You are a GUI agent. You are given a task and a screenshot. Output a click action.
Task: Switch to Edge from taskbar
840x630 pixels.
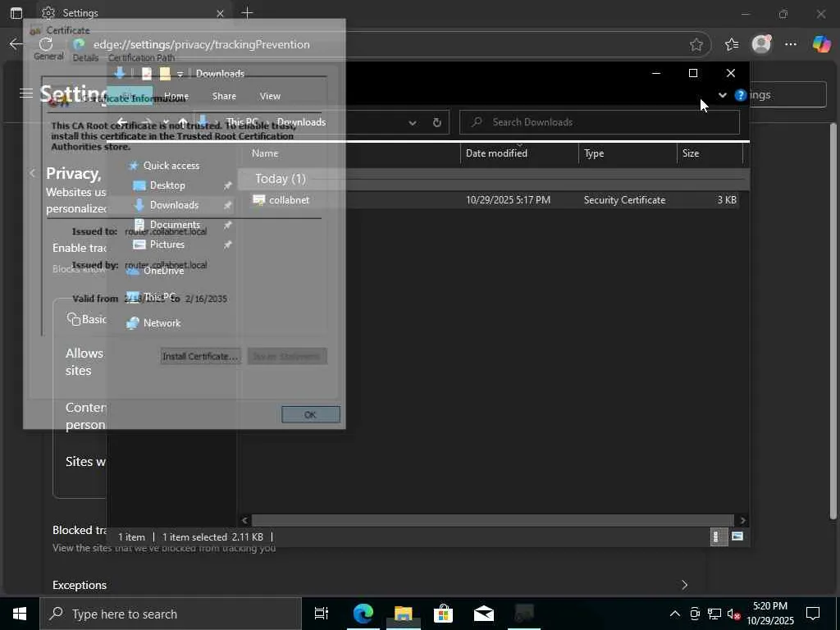point(363,614)
